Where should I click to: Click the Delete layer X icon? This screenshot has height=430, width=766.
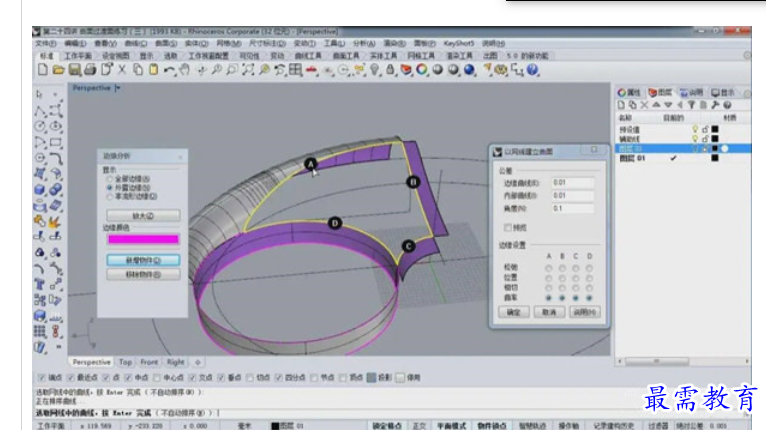pyautogui.click(x=644, y=105)
